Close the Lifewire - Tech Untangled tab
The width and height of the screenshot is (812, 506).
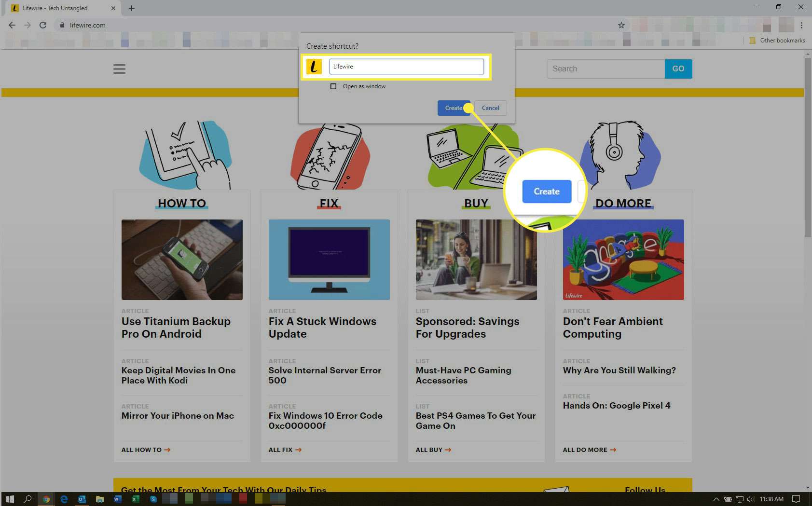[113, 8]
